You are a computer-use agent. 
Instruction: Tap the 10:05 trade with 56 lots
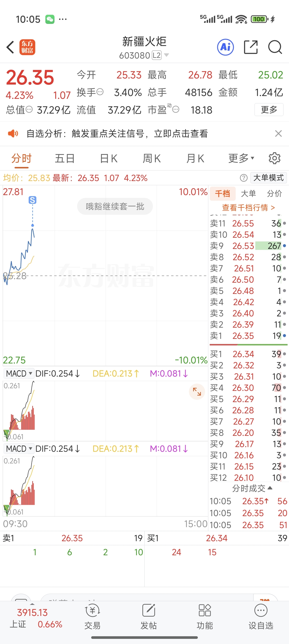point(248,501)
